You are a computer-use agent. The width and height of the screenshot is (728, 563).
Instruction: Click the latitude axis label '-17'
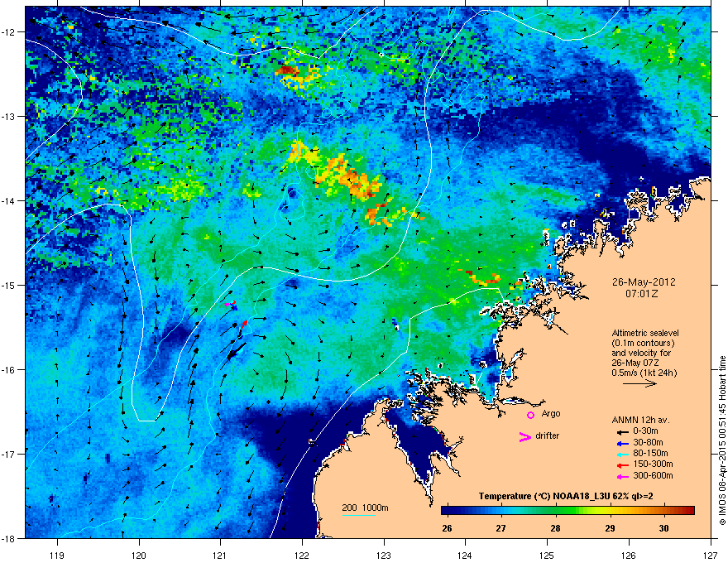(9, 454)
